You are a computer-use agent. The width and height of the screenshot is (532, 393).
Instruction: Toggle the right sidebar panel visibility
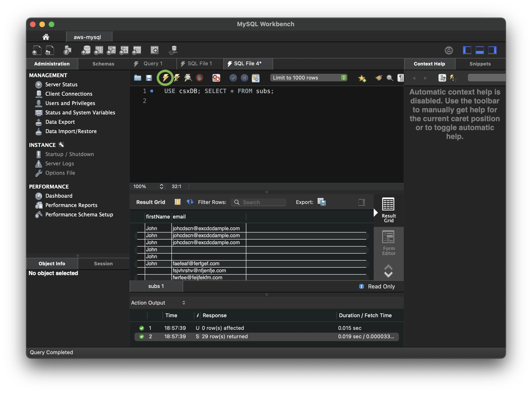(x=492, y=50)
